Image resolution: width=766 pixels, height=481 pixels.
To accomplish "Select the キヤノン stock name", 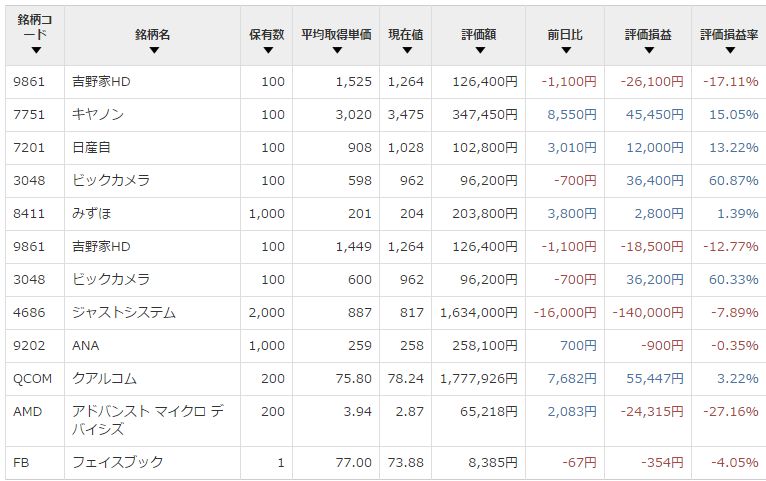I will 98,115.
